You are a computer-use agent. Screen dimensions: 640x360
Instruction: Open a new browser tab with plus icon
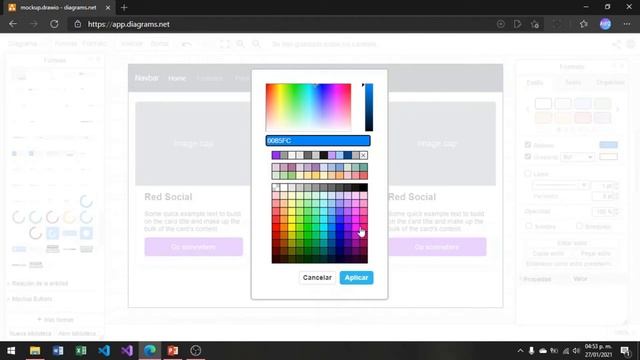(124, 7)
